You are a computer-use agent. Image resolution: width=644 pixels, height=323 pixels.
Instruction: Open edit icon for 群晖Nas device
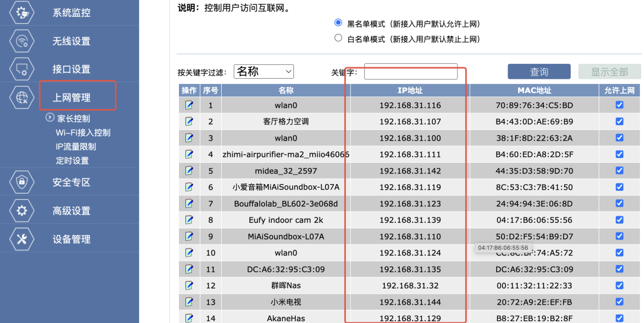[190, 285]
